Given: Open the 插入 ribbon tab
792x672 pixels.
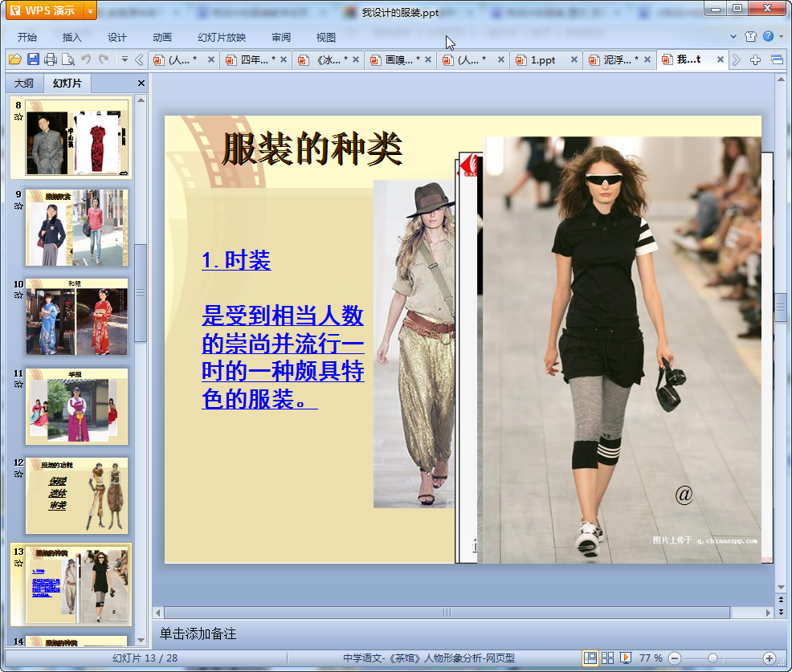Looking at the screenshot, I should (71, 38).
